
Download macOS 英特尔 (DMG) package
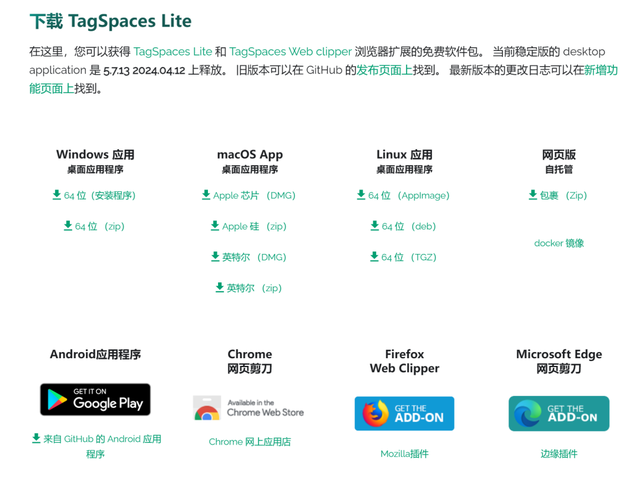[249, 257]
